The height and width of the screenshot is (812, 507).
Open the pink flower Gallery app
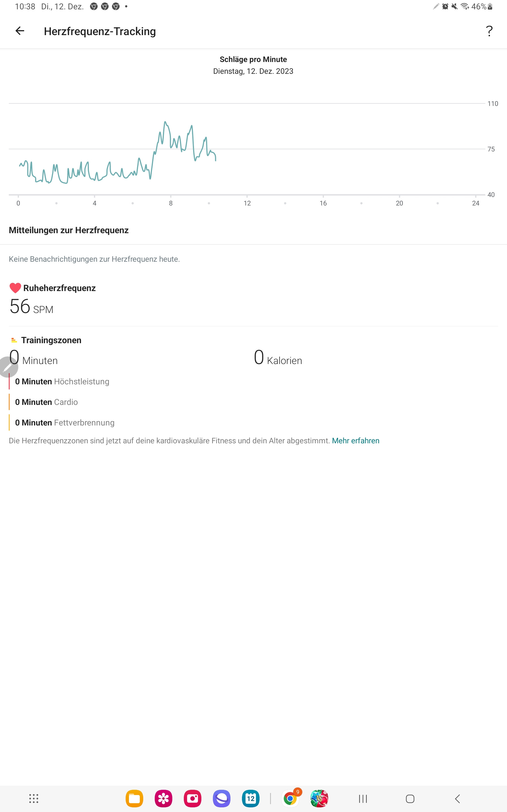(x=163, y=799)
